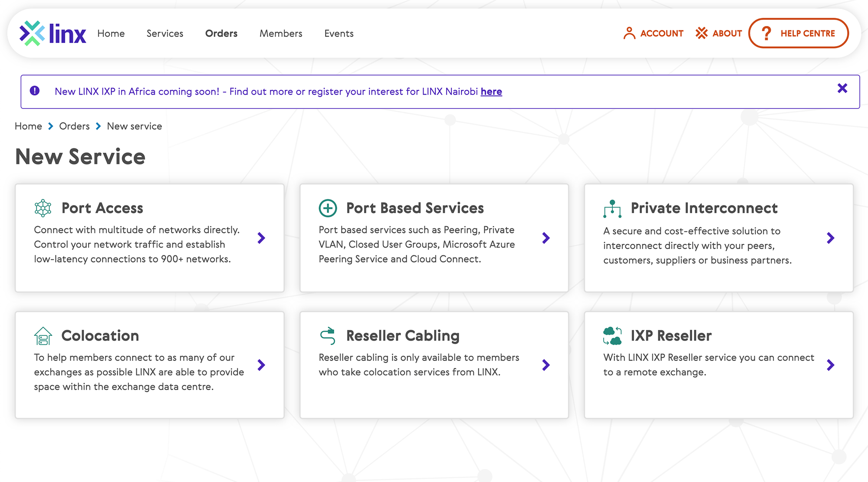Open the Events nav item
Image resolution: width=868 pixels, height=482 pixels.
pos(339,33)
